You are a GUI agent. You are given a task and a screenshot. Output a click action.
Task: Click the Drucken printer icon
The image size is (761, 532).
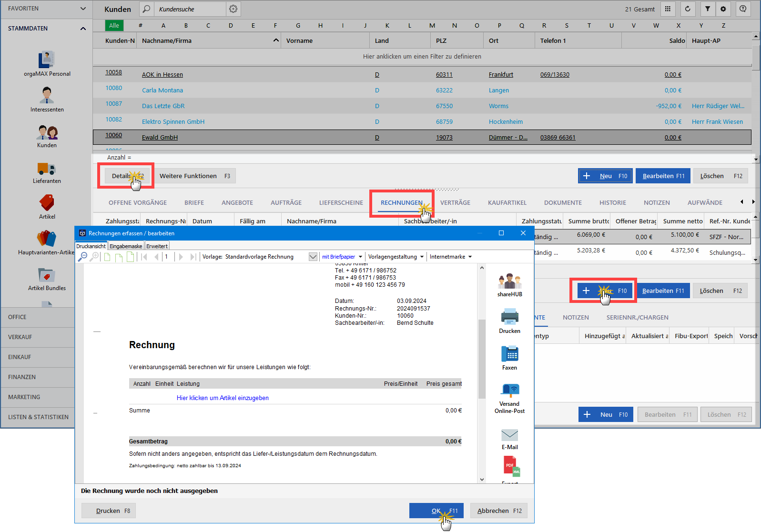[509, 321]
